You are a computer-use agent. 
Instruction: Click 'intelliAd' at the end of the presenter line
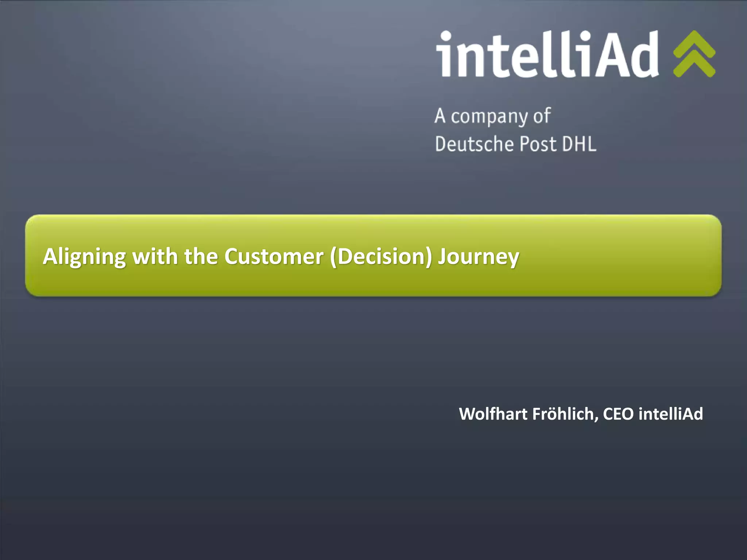point(670,414)
